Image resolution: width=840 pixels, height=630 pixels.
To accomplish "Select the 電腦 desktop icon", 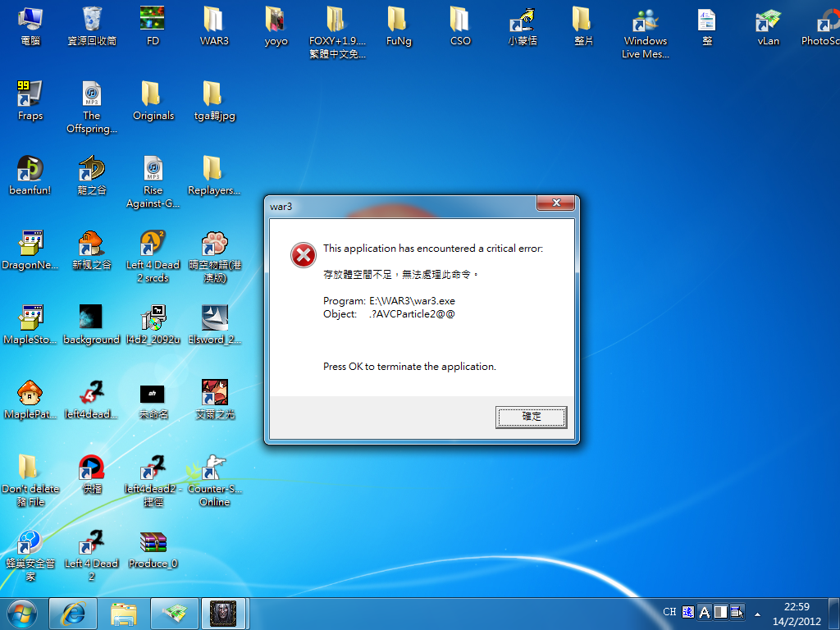I will [30, 25].
